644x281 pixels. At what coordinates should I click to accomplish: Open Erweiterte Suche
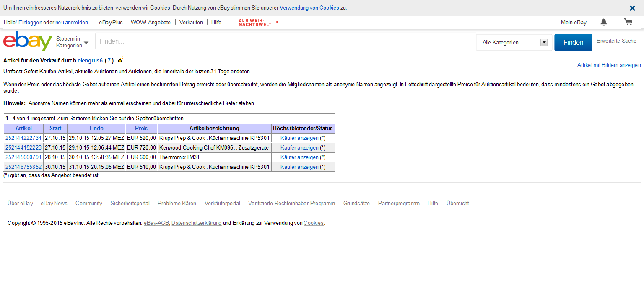616,41
